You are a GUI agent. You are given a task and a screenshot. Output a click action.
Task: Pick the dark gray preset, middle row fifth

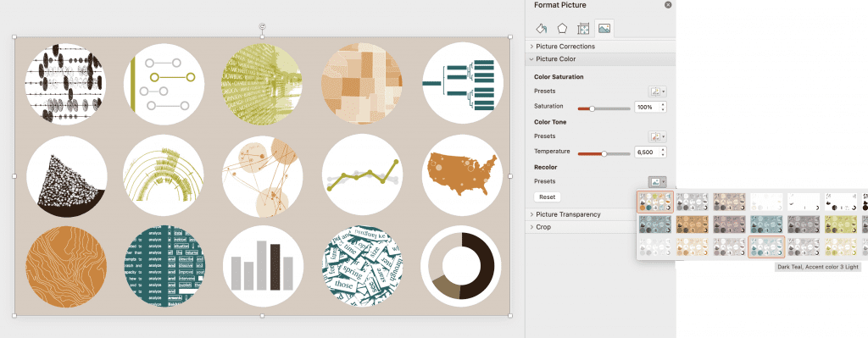(804, 224)
